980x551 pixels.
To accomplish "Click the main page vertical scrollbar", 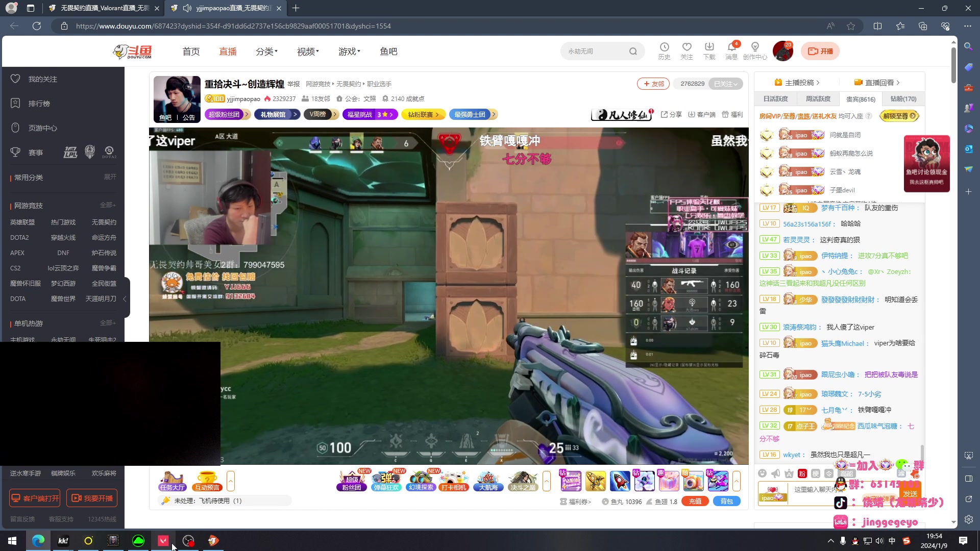I will point(953,65).
